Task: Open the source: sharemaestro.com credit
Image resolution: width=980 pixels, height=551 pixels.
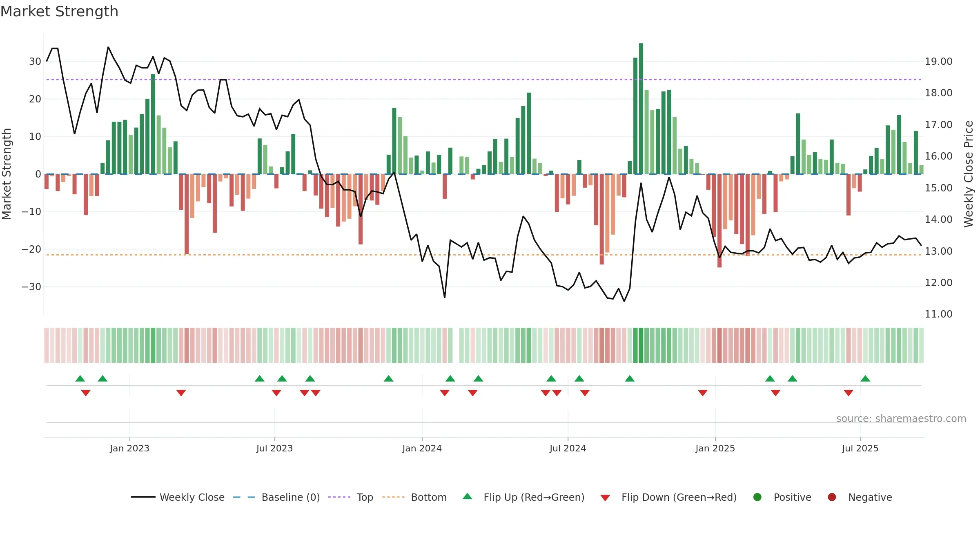Action: (901, 419)
